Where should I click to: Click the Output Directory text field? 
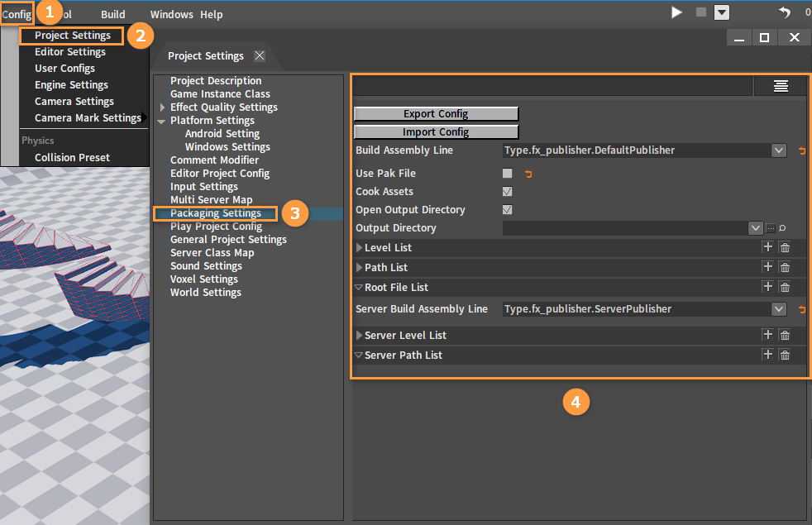(625, 228)
